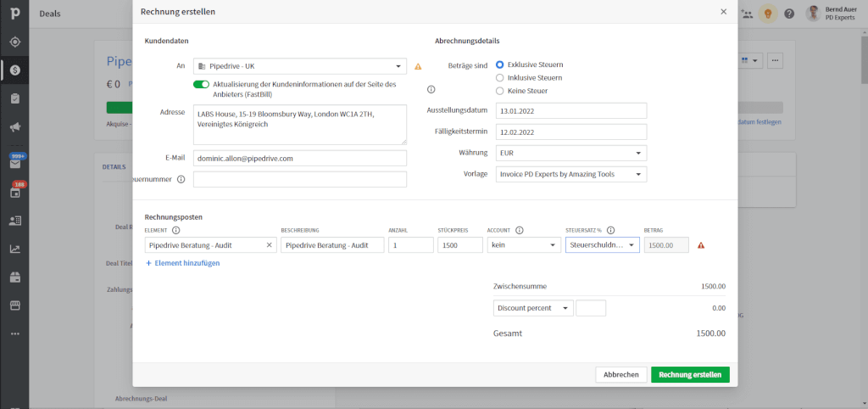Click the info icon next to ACCOUNT

click(x=520, y=231)
